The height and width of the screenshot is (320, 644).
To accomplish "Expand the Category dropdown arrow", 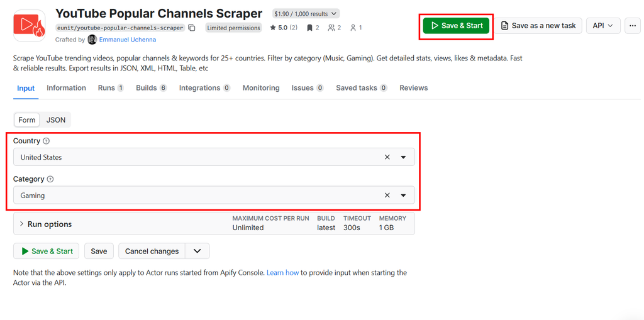I will [403, 195].
